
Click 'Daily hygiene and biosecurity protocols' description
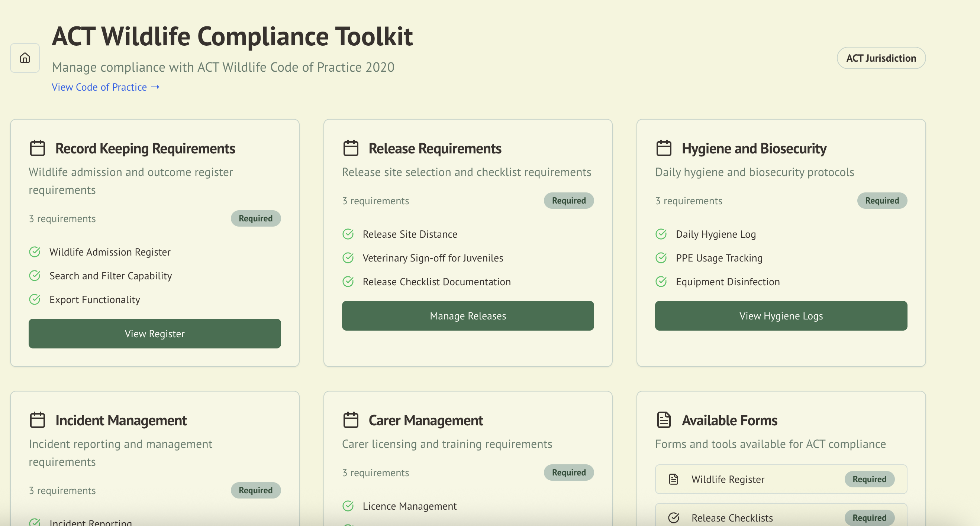[754, 172]
